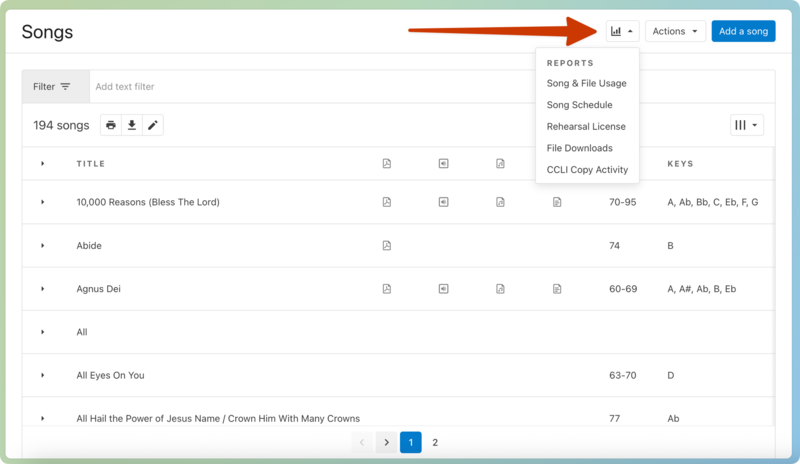Image resolution: width=800 pixels, height=464 pixels.
Task: Open the columns chooser dropdown
Action: point(746,125)
